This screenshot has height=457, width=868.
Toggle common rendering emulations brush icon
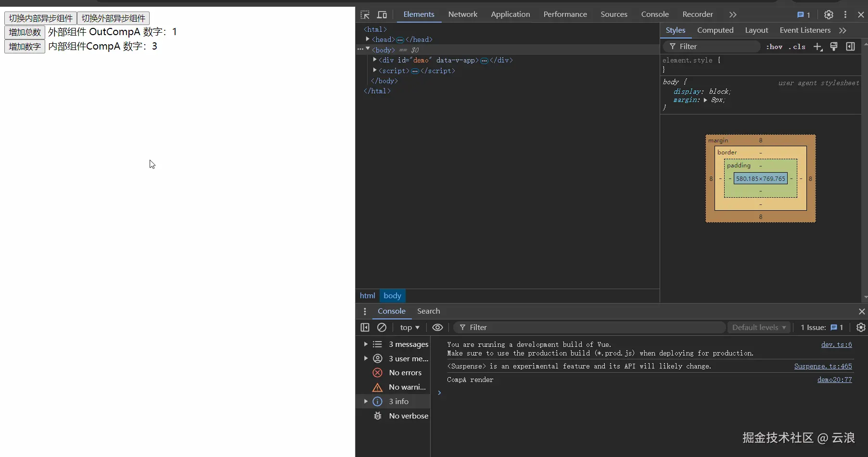click(835, 47)
